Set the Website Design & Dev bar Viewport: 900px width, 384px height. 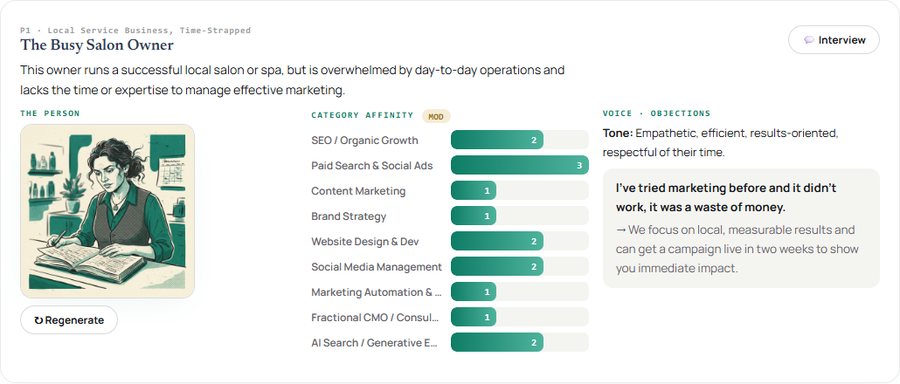[x=519, y=241]
